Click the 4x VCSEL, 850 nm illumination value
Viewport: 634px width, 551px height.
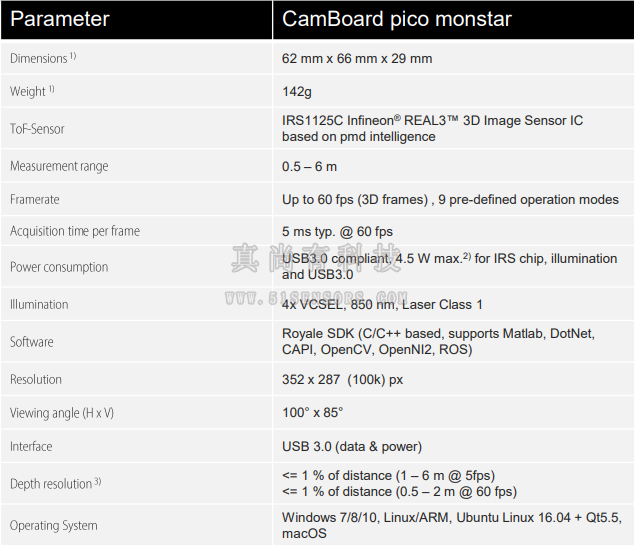point(382,304)
